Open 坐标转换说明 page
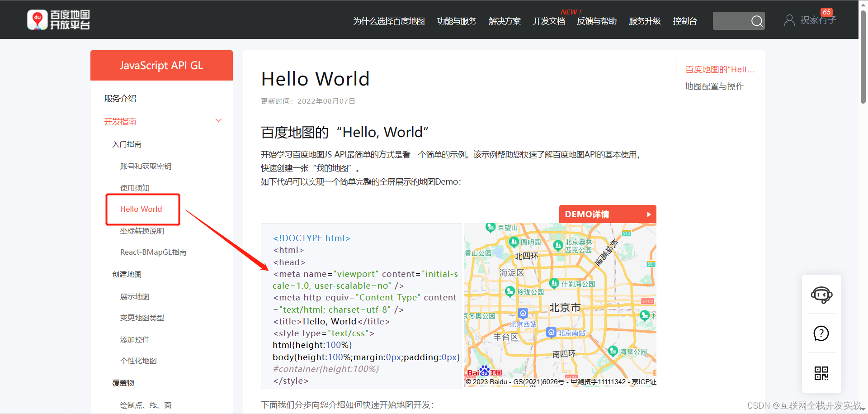Screen dimensions: 868x414 pyautogui.click(x=142, y=231)
